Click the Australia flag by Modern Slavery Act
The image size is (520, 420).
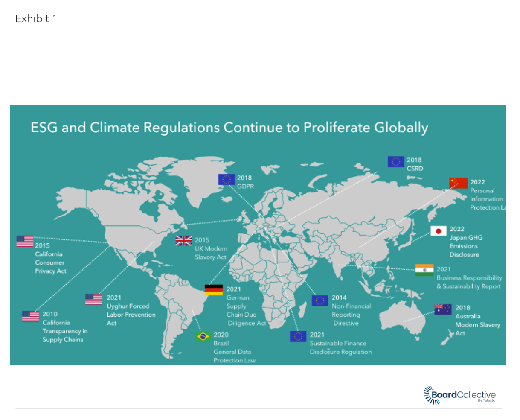(x=443, y=309)
